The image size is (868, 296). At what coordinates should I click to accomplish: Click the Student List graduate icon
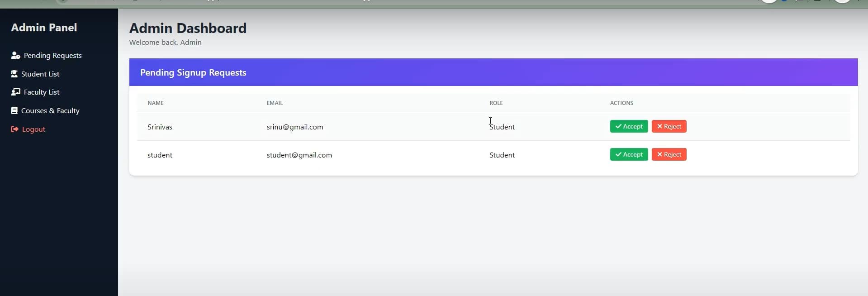click(x=14, y=74)
